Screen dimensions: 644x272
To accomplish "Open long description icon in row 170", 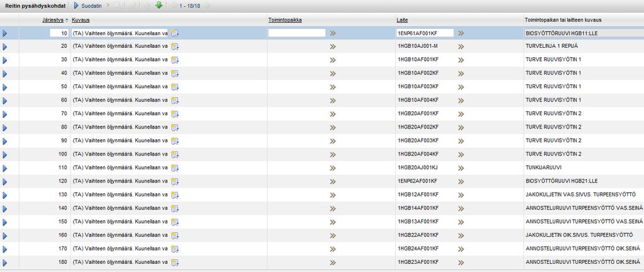I will pyautogui.click(x=175, y=249).
